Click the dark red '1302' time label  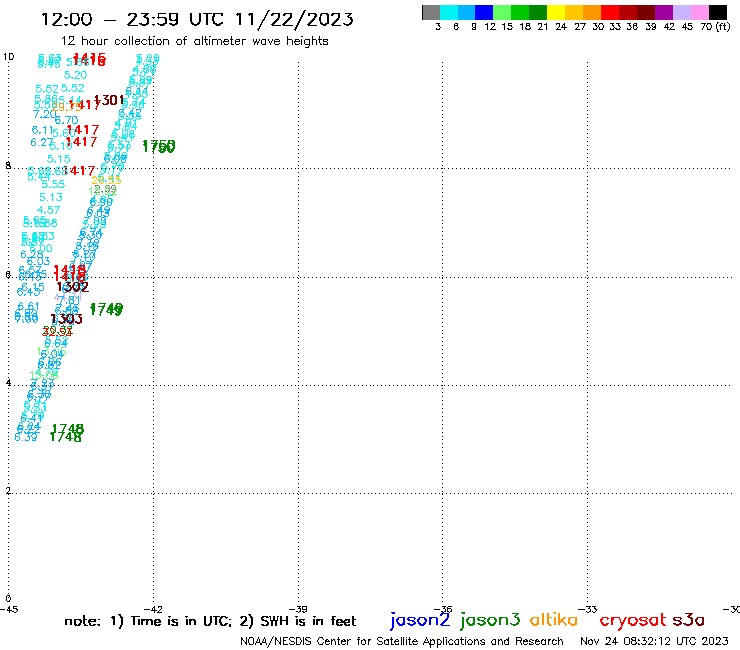73,287
